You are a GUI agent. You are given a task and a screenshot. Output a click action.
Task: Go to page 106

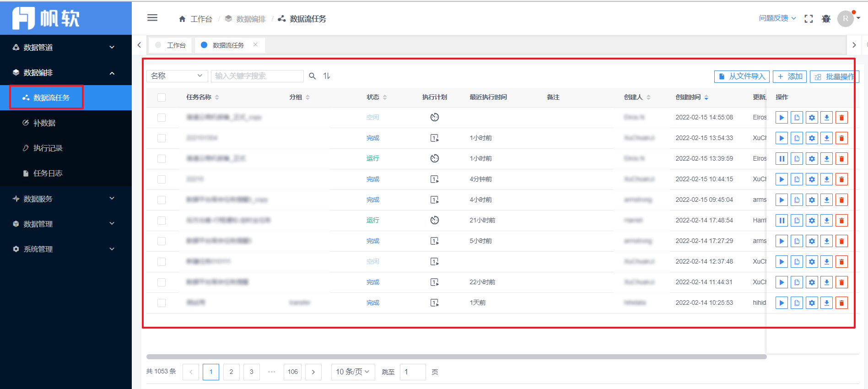click(x=293, y=372)
